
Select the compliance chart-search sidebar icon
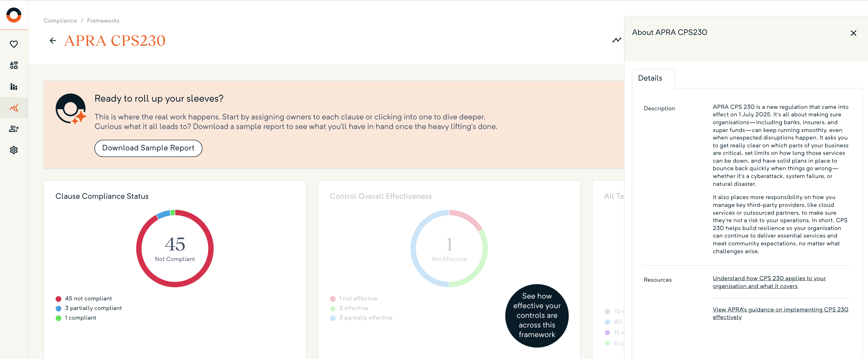pyautogui.click(x=14, y=108)
